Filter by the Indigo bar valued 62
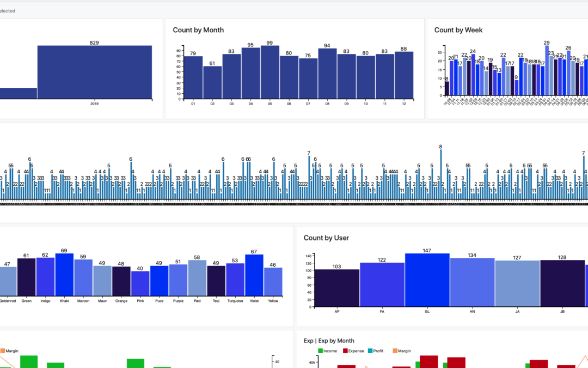 (45, 277)
